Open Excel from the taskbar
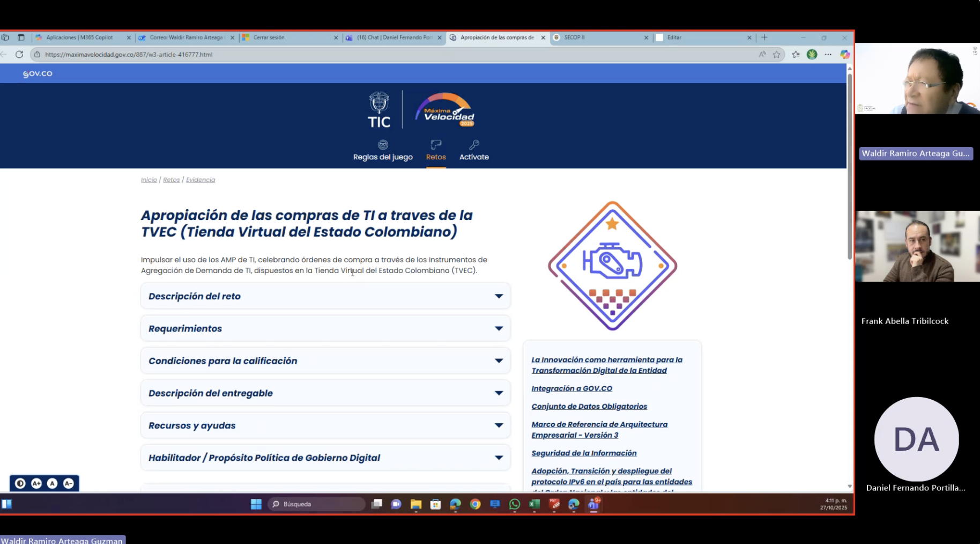980x544 pixels. [534, 504]
